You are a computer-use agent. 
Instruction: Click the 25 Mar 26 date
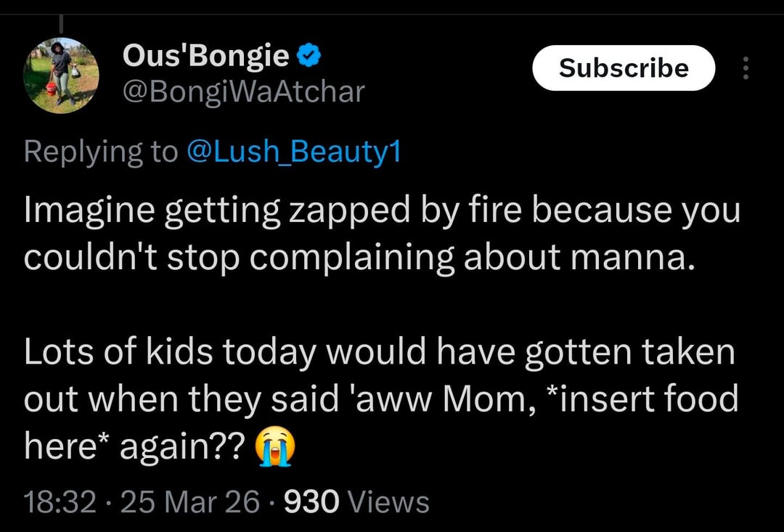tap(190, 502)
